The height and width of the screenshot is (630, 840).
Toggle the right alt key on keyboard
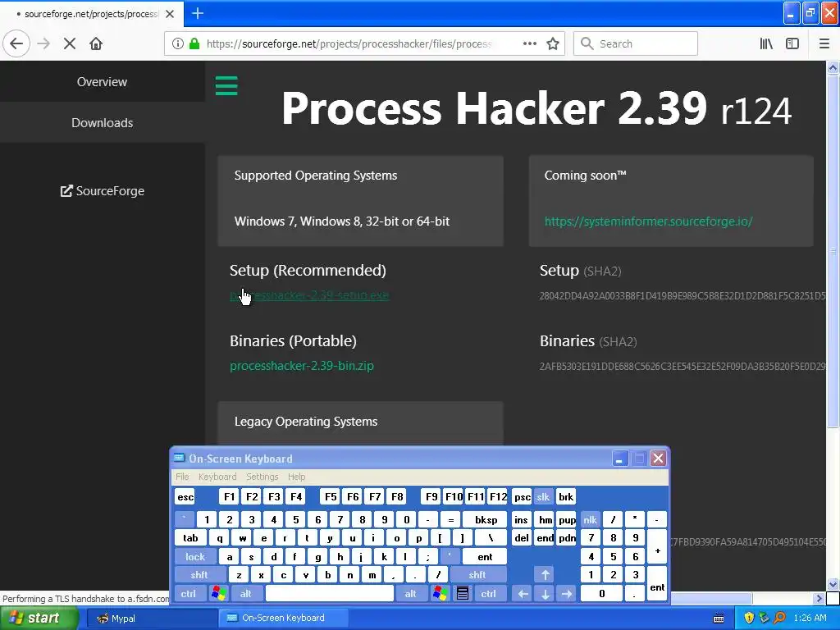pyautogui.click(x=411, y=594)
